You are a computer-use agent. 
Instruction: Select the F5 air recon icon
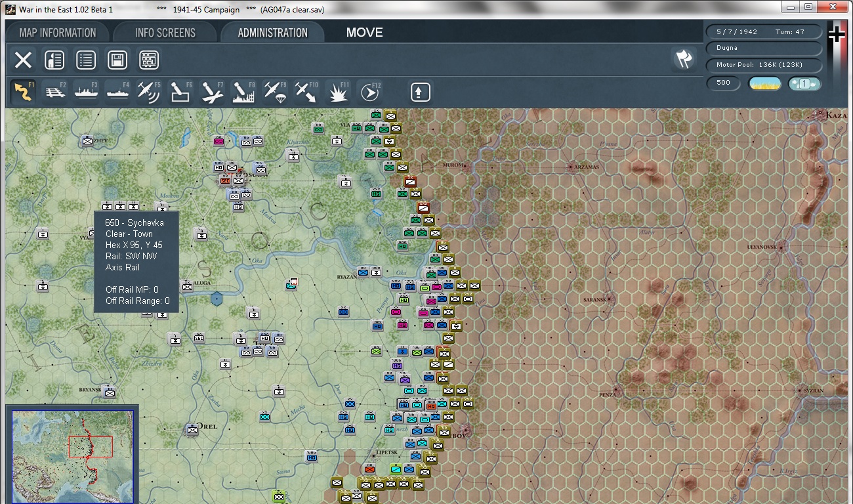149,92
